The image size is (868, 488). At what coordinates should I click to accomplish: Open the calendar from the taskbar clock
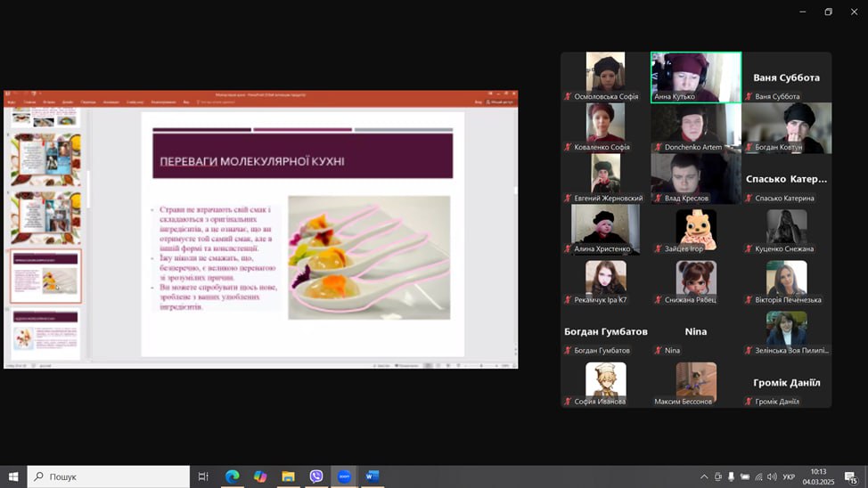(818, 476)
